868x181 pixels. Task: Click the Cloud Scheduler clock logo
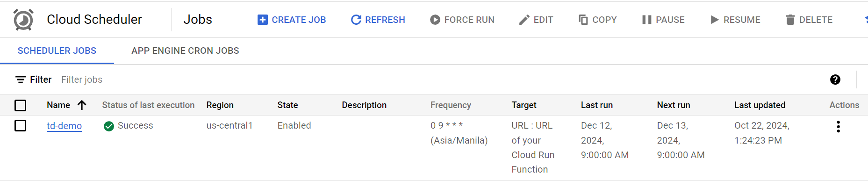click(x=23, y=20)
